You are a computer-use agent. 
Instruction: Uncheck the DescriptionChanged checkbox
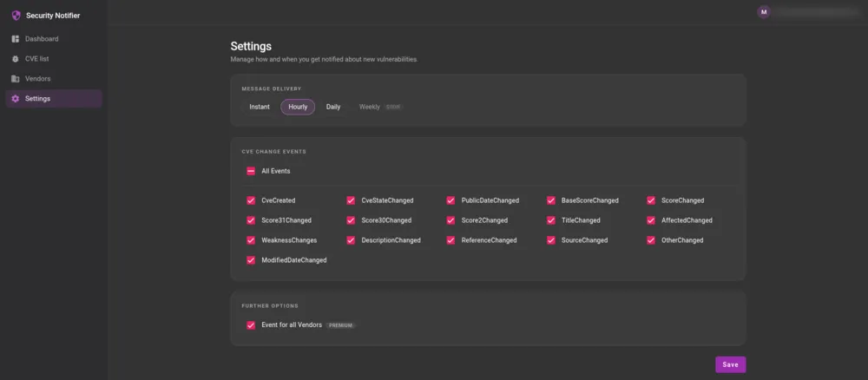click(351, 240)
